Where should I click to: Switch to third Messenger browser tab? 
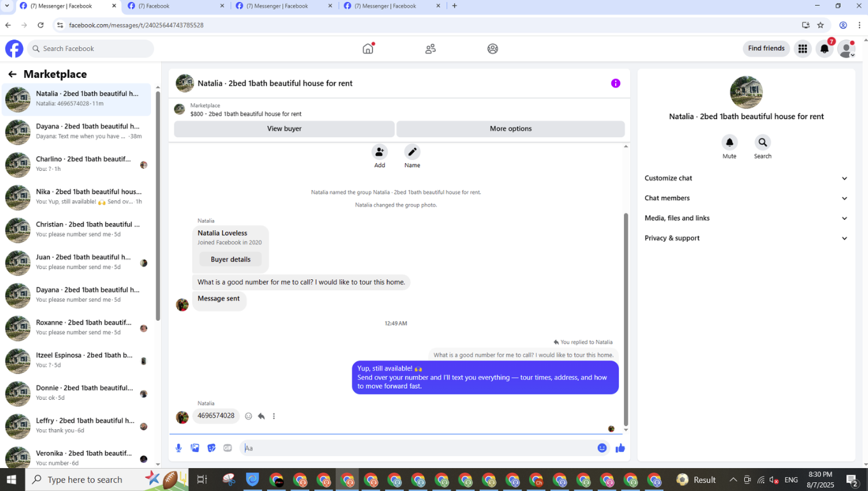pos(284,6)
